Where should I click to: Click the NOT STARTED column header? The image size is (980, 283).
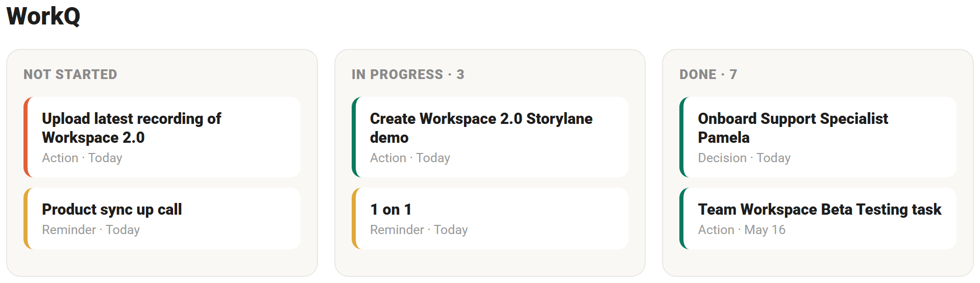70,74
